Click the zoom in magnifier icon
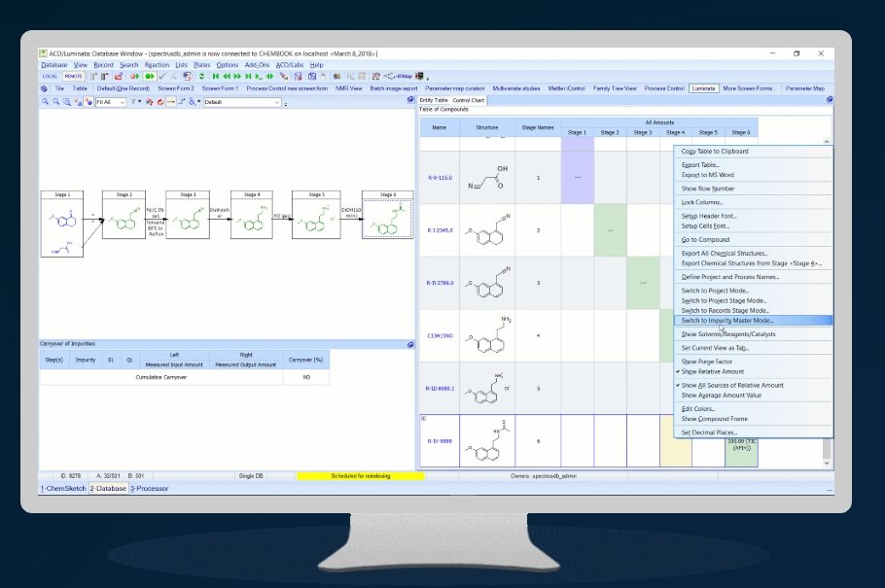 pyautogui.click(x=45, y=101)
